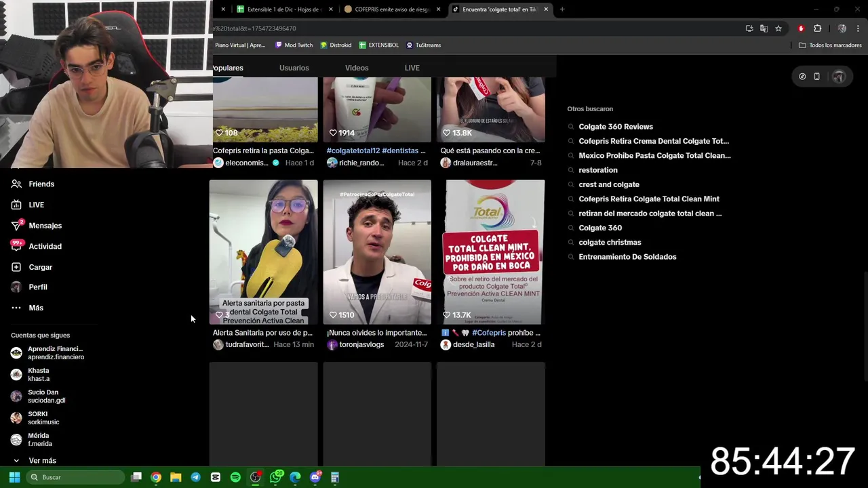Search suggestion Cofepris Retira Crema Dental Colgate
This screenshot has width=868, height=488.
(x=654, y=141)
